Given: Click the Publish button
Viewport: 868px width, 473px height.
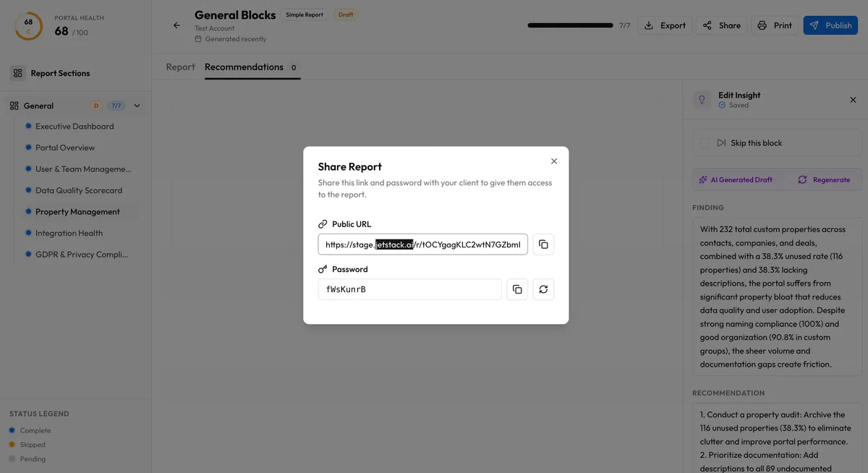Looking at the screenshot, I should pos(830,25).
